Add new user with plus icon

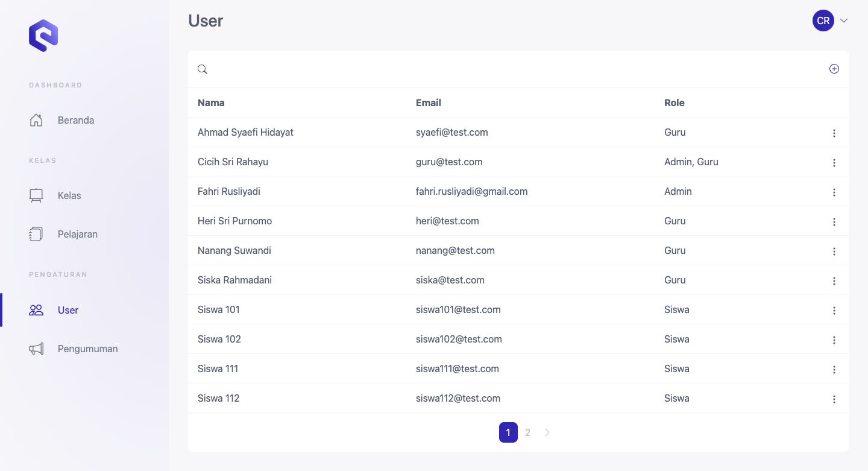pos(834,69)
